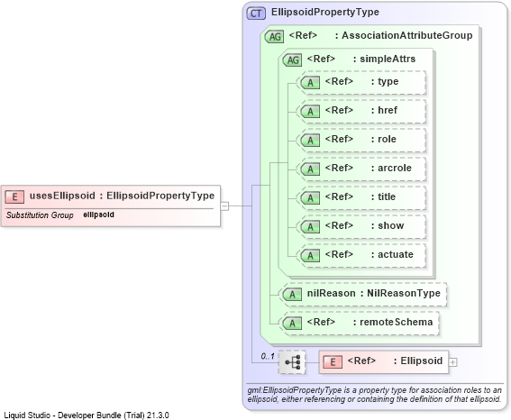Select the ': title' attribute label
Viewport: 511px width, 420px height.
coord(384,196)
